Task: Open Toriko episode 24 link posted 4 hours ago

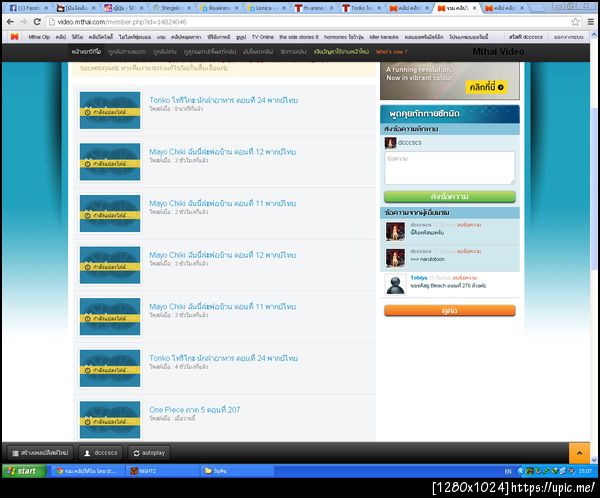Action: 223,358
